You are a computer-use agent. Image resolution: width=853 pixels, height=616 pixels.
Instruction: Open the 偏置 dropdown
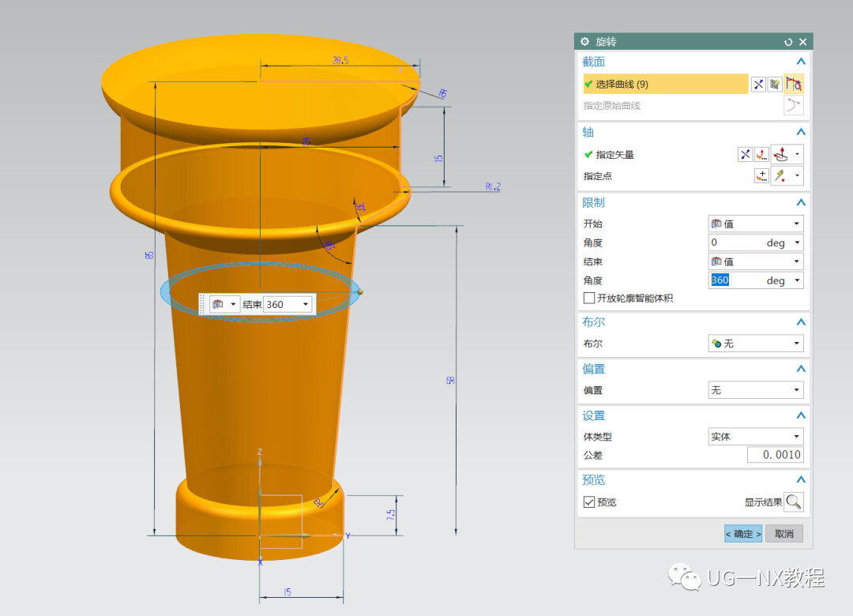pos(756,390)
